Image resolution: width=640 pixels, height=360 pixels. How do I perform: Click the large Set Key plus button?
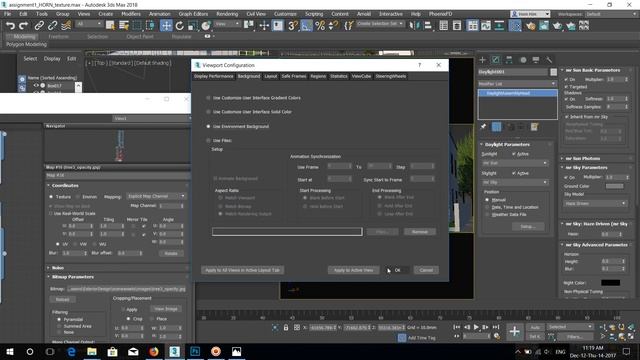[x=514, y=331]
